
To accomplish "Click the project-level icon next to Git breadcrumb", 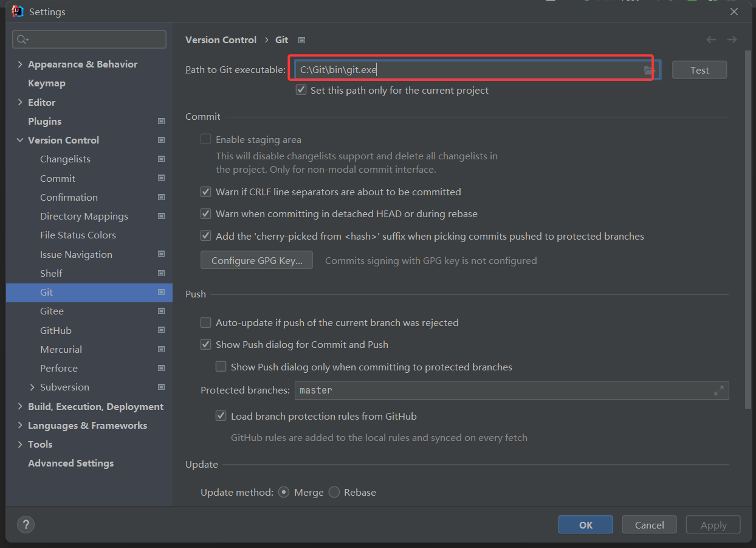I will tap(301, 40).
